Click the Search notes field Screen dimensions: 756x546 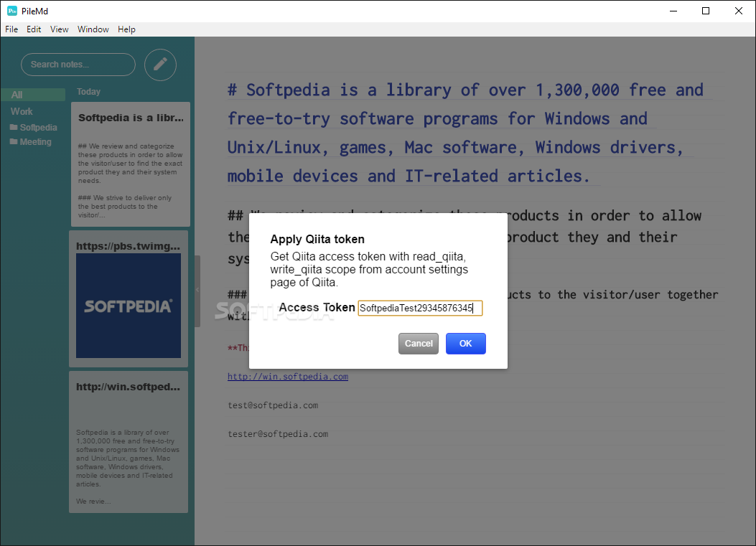pyautogui.click(x=78, y=65)
